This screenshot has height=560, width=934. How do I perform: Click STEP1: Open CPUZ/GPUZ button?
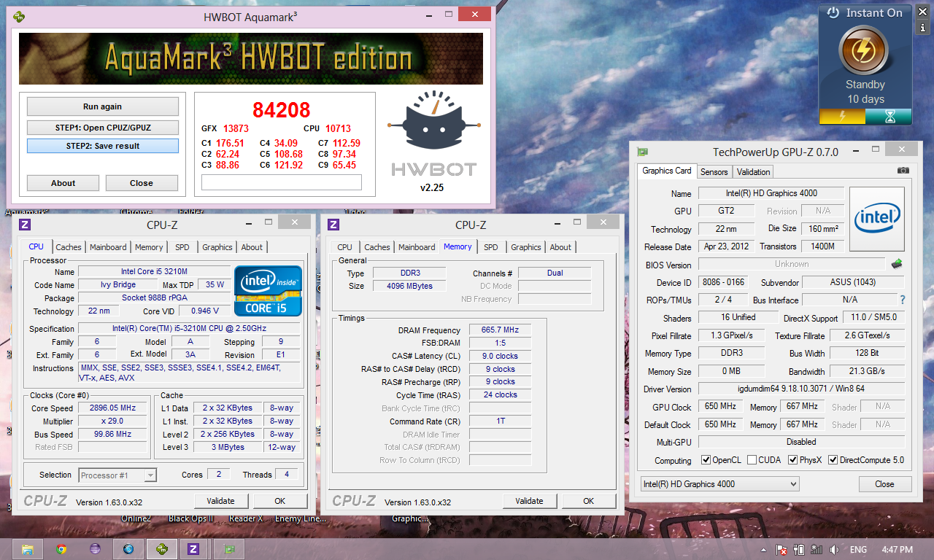[102, 128]
